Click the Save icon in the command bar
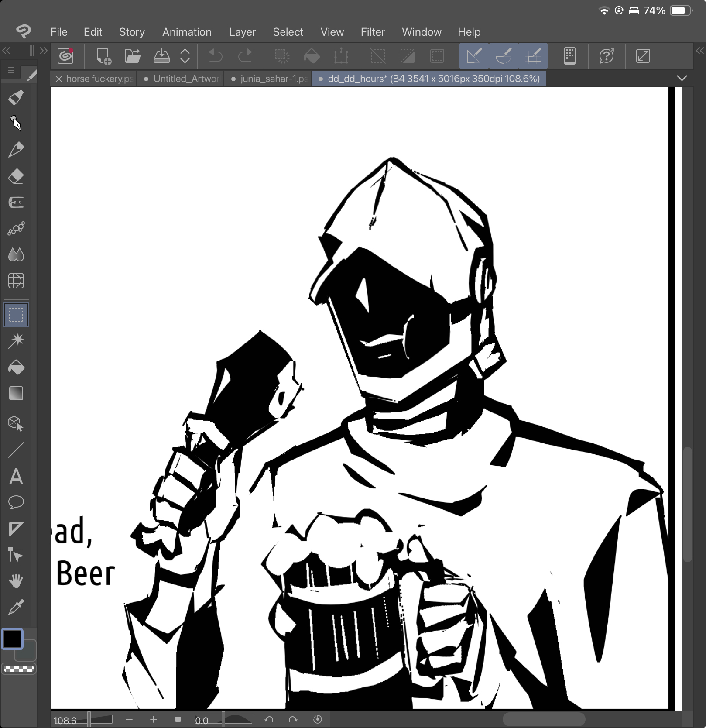Image resolution: width=706 pixels, height=728 pixels. tap(162, 56)
